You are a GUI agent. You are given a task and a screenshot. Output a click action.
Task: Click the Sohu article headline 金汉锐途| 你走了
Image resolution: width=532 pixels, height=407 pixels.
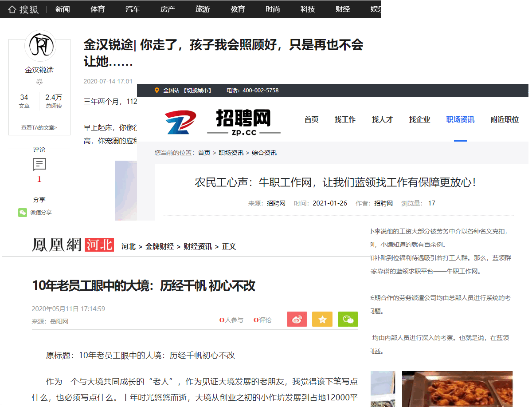pos(223,53)
